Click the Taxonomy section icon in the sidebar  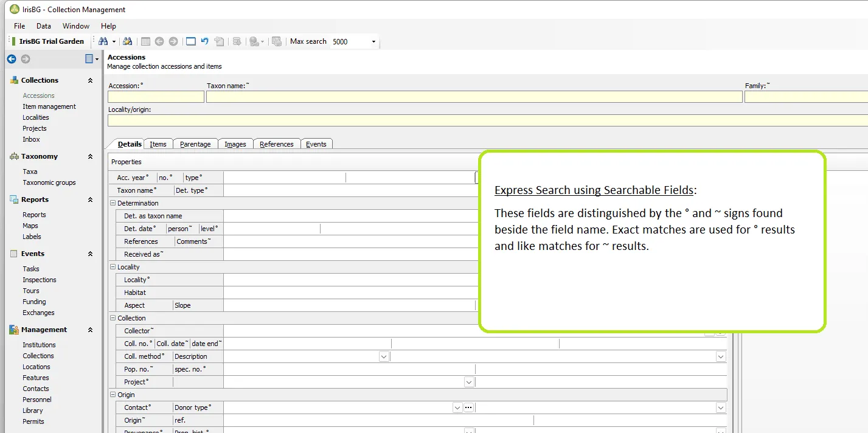14,156
